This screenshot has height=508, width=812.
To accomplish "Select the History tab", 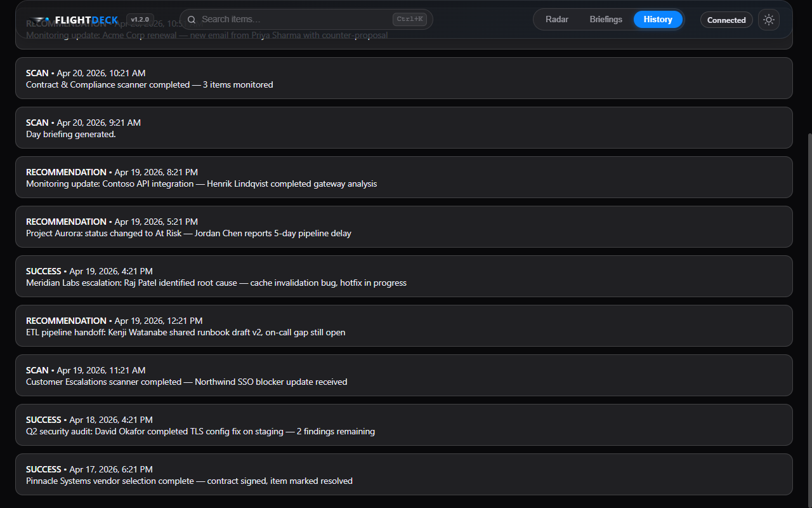I will pyautogui.click(x=658, y=20).
